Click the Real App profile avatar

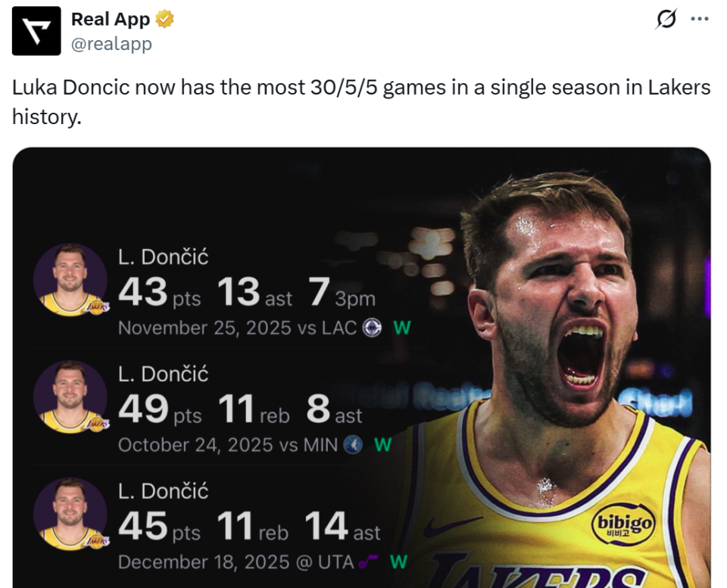[x=36, y=31]
